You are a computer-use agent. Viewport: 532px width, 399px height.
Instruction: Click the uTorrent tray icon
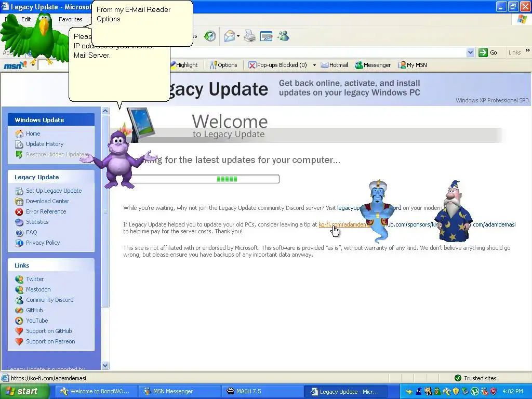(x=475, y=392)
